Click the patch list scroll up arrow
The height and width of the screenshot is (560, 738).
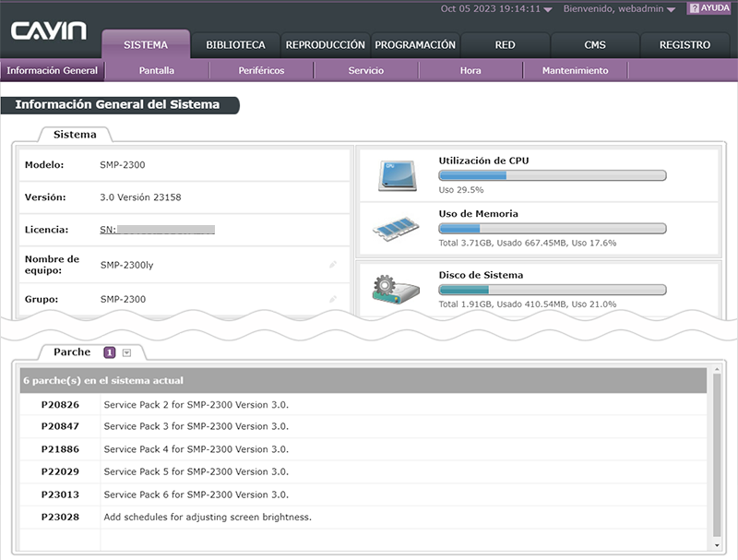click(717, 369)
